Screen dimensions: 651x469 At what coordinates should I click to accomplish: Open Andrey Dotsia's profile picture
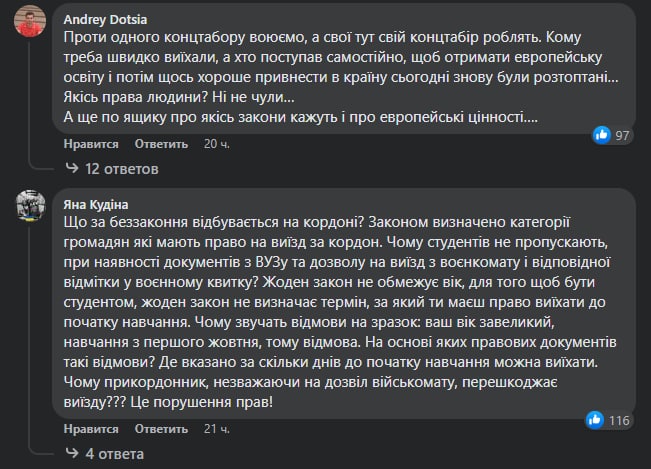[x=31, y=27]
